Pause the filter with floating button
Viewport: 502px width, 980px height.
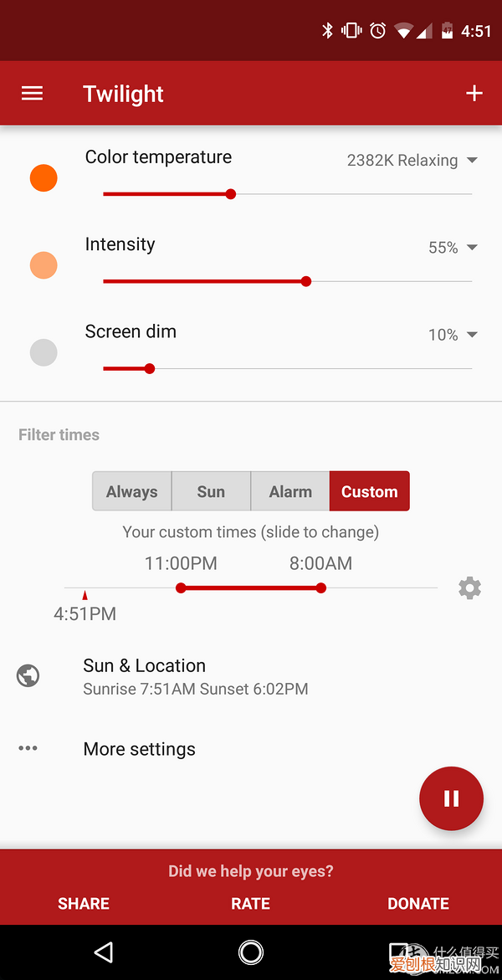point(451,798)
